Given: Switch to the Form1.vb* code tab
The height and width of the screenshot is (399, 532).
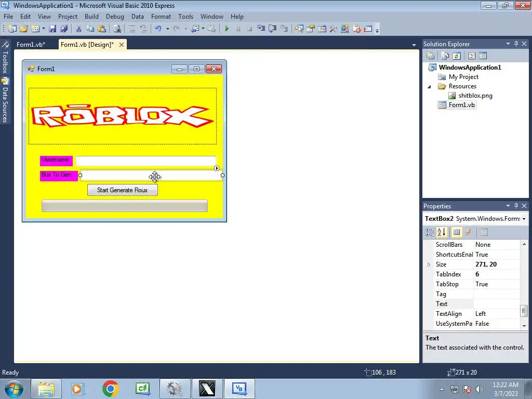Looking at the screenshot, I should (x=31, y=45).
